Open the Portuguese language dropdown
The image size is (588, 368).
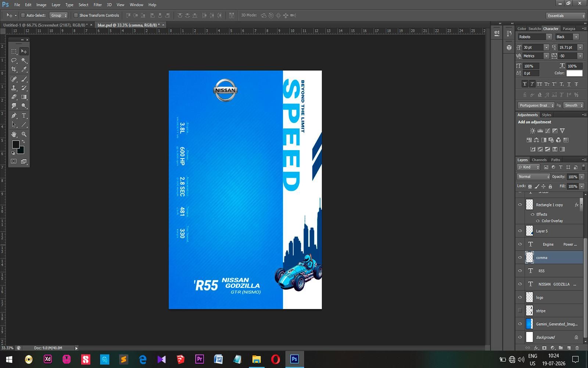click(x=536, y=105)
